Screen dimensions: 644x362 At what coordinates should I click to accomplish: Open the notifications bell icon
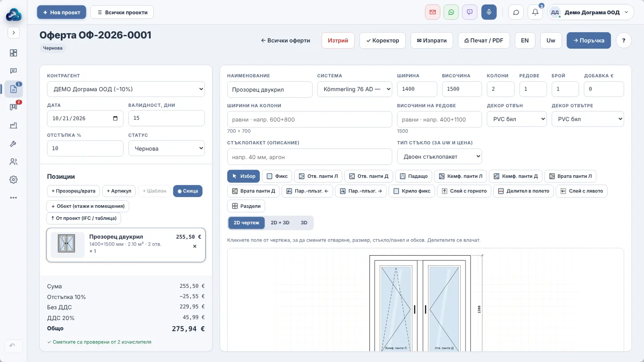(535, 12)
